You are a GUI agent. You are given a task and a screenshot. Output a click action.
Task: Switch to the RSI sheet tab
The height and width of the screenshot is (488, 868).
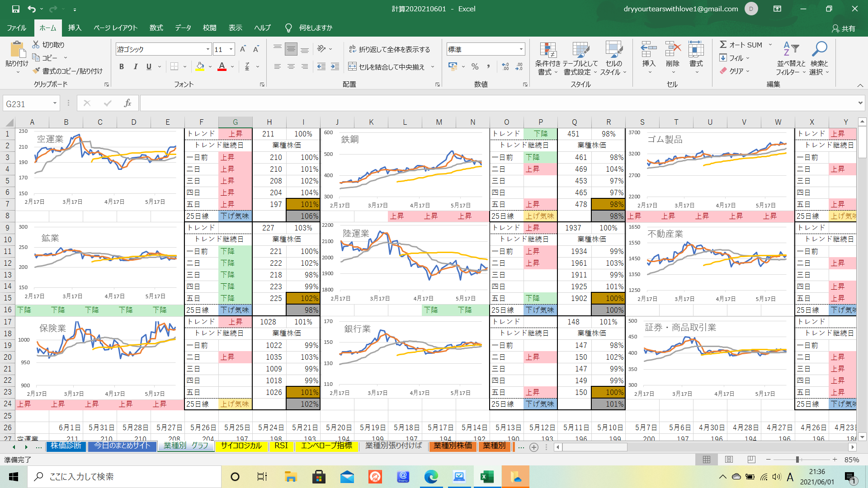pos(281,446)
